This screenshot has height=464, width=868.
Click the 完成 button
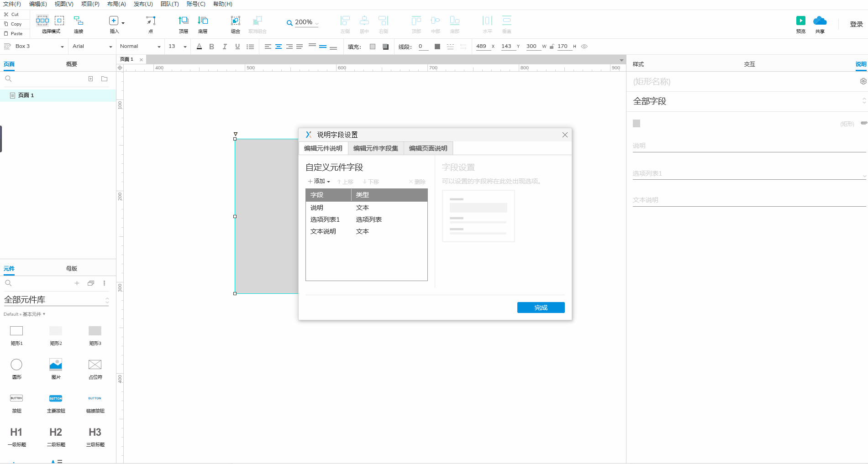click(541, 308)
